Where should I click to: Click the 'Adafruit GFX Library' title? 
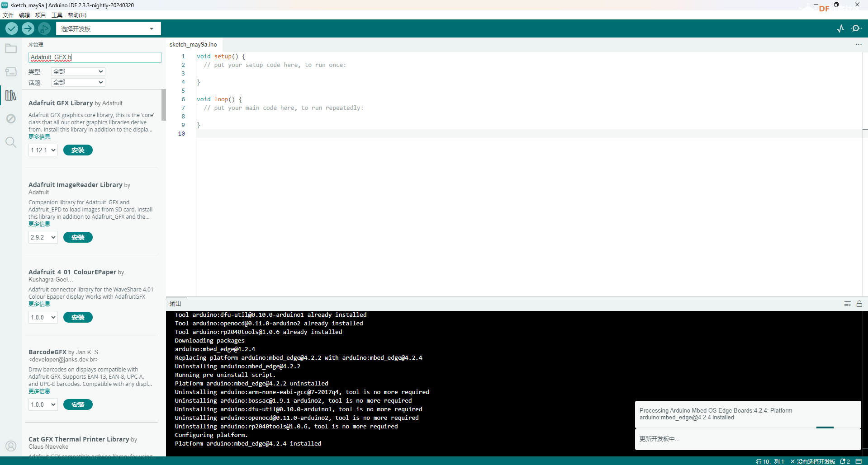[x=61, y=103]
